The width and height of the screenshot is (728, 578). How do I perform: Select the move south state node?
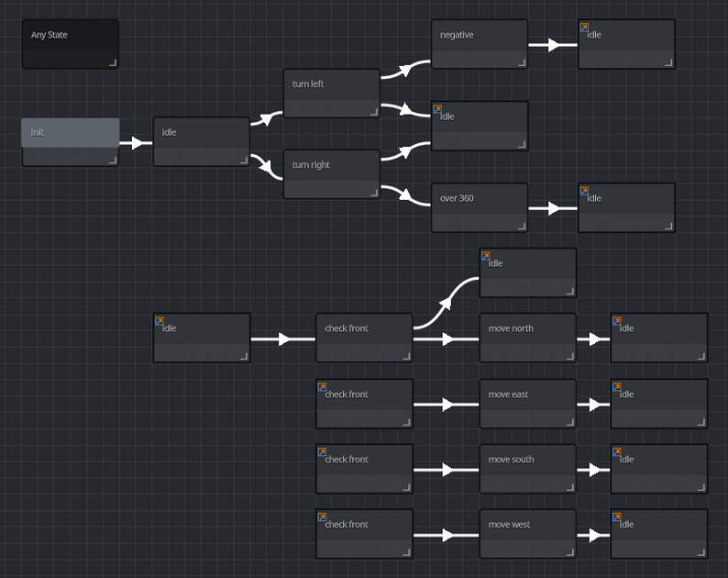(x=528, y=469)
